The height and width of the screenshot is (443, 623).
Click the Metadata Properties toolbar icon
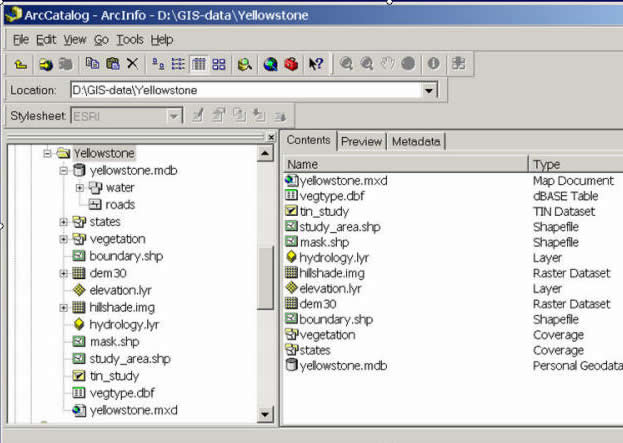pos(219,116)
